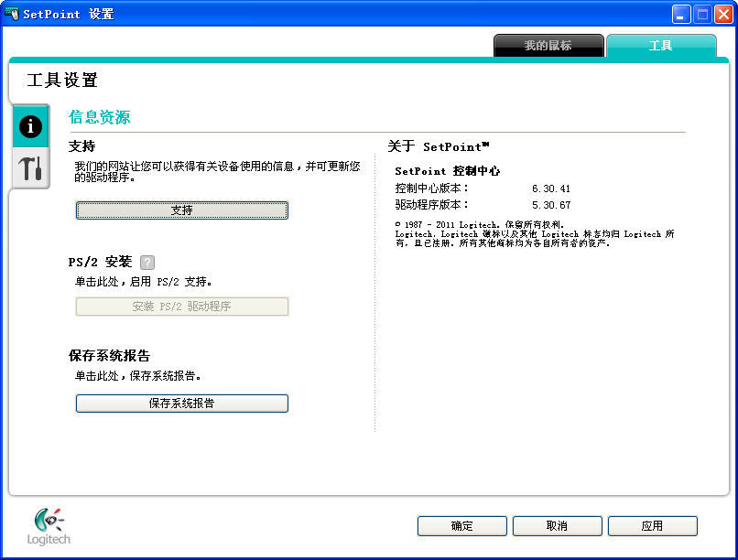Screen dimensions: 738x560
Task: Click the 驱动程序版本 label
Action: tap(431, 205)
